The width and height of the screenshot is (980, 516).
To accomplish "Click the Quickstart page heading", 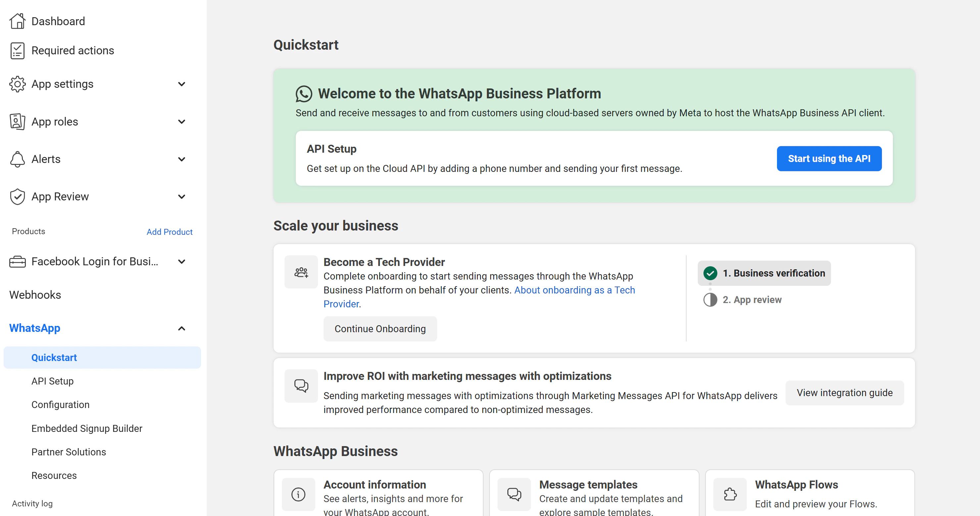I will click(306, 45).
